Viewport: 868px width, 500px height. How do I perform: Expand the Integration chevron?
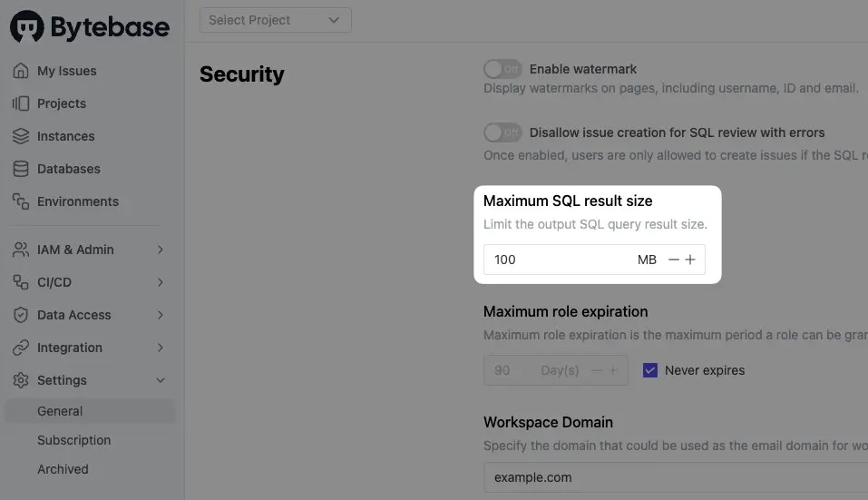point(160,348)
